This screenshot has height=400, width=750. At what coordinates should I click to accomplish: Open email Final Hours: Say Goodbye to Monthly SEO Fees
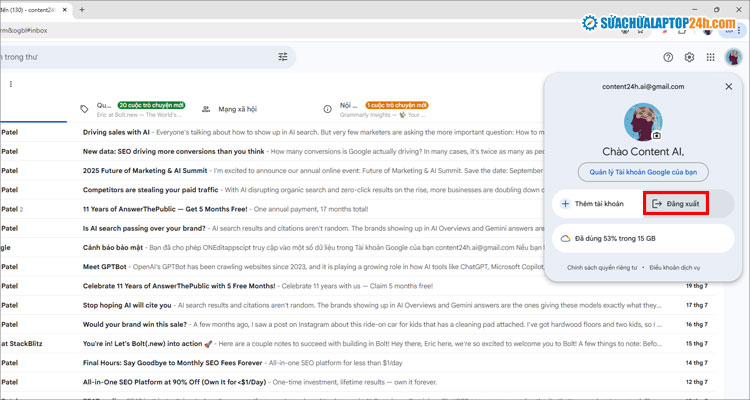click(356, 363)
